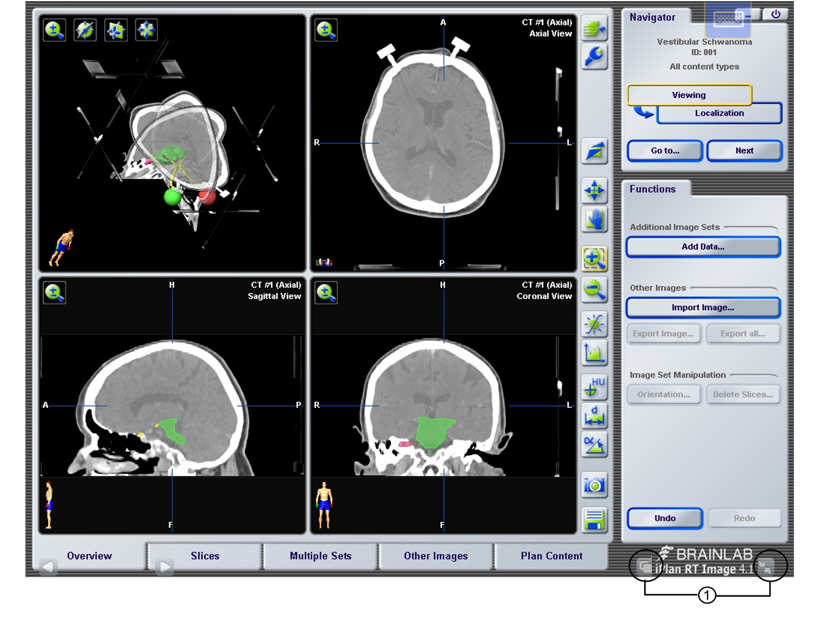Click the blue-green plane view toolbar icon

594,151
